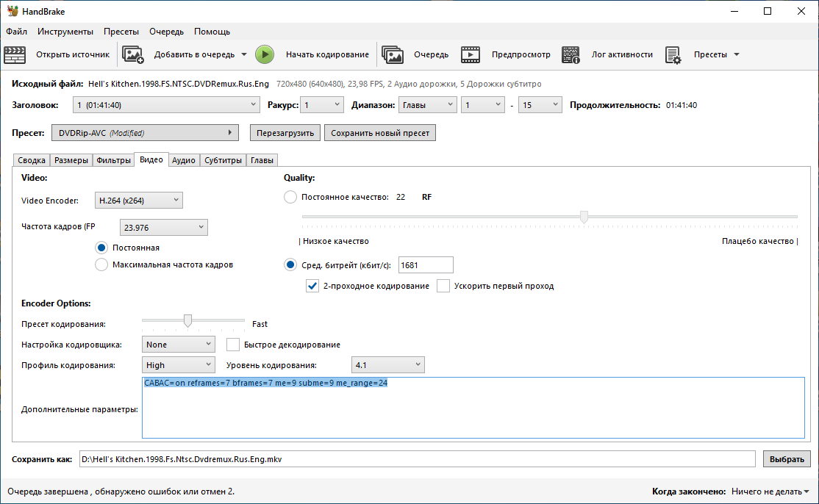The height and width of the screenshot is (504, 819).
Task: Open the Профиль кодирования High dropdown
Action: pyautogui.click(x=178, y=365)
